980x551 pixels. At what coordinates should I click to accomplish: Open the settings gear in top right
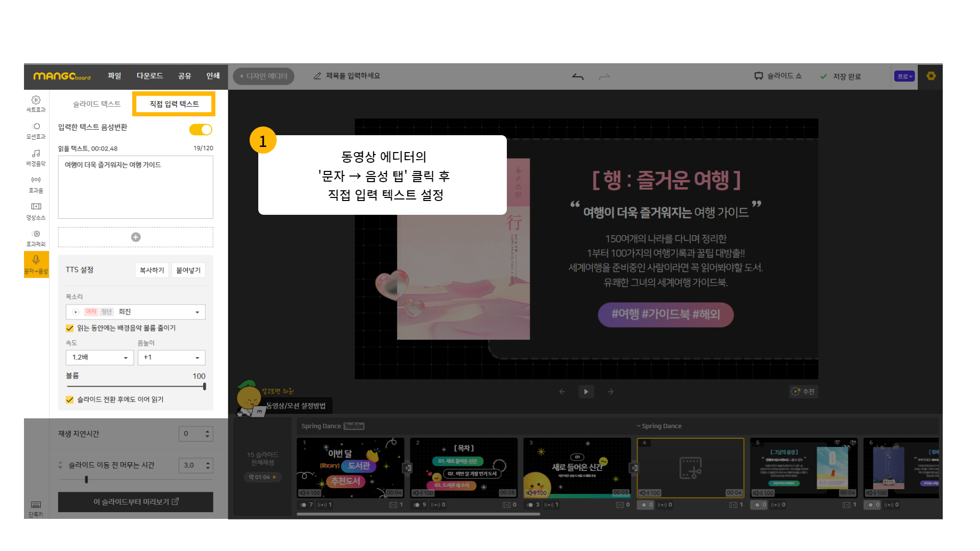pos(931,76)
